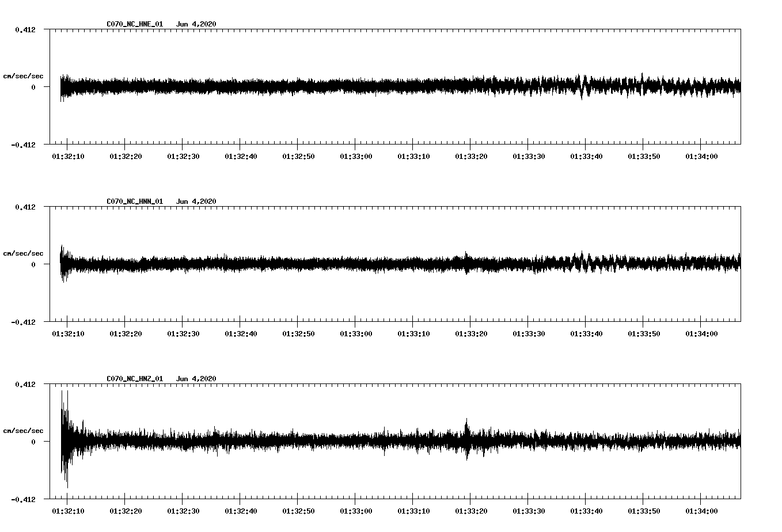Click the C070_NC_HNN_01 channel title

135,202
